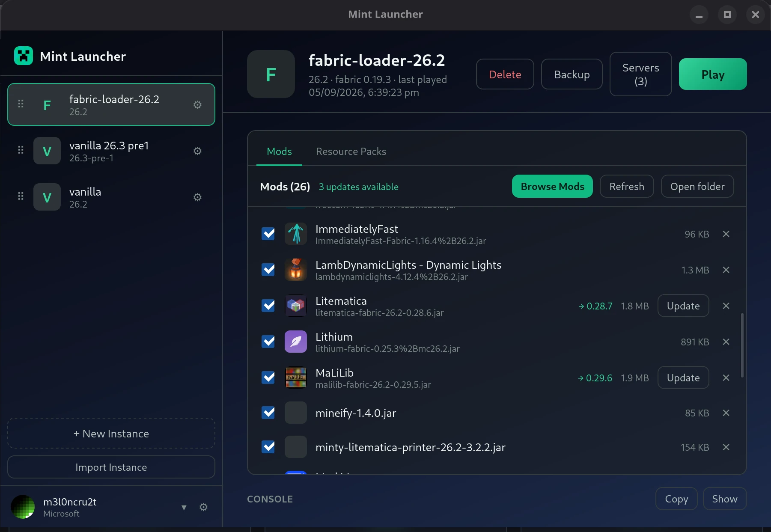771x532 pixels.
Task: Update MaLiLib to 0.29.6
Action: pos(683,377)
